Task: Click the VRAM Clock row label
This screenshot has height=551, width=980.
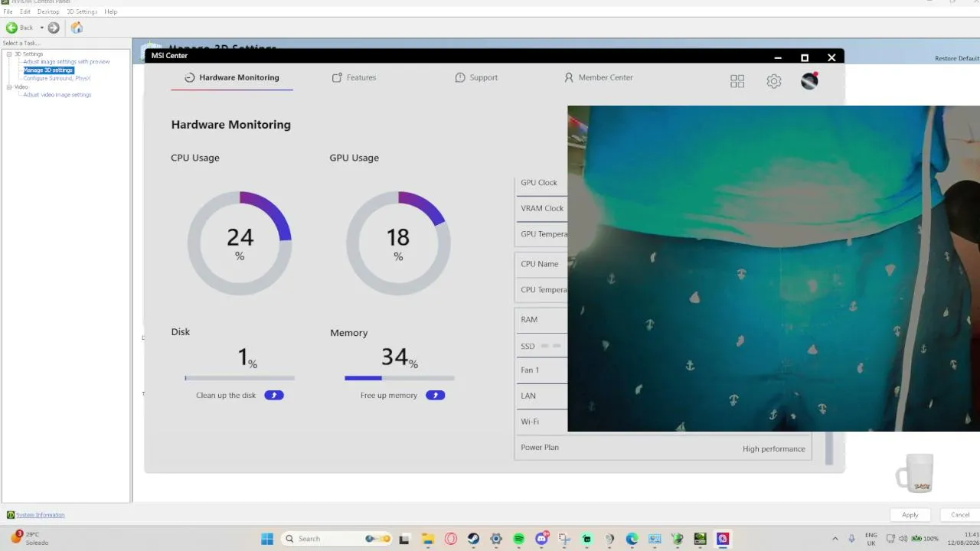Action: [542, 208]
